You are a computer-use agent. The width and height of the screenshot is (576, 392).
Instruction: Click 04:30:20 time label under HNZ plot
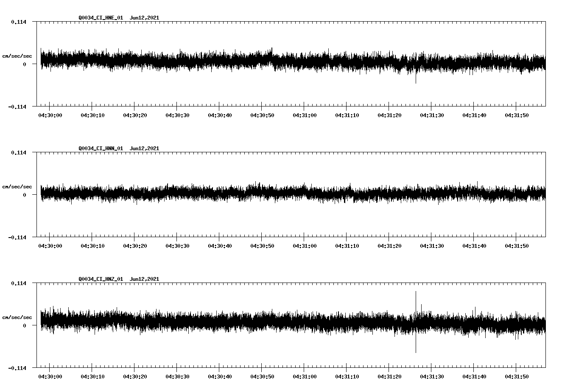(x=135, y=377)
